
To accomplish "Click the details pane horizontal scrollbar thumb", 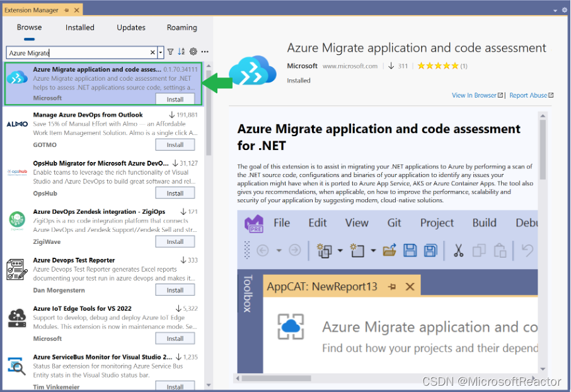I will 277,378.
